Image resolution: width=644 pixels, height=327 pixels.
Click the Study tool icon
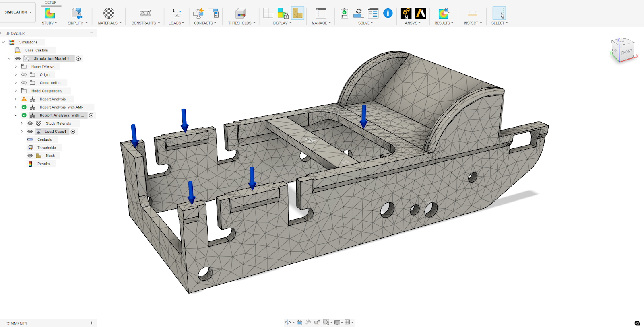50,13
